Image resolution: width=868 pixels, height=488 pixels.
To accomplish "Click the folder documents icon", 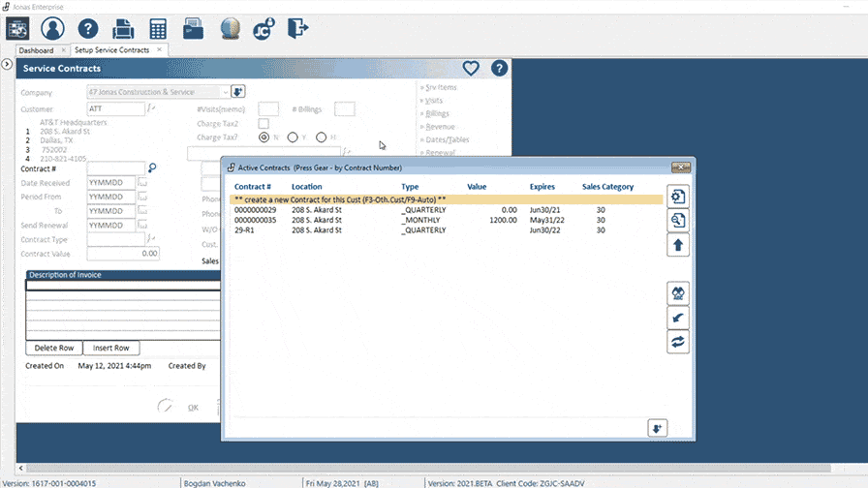I will [193, 29].
